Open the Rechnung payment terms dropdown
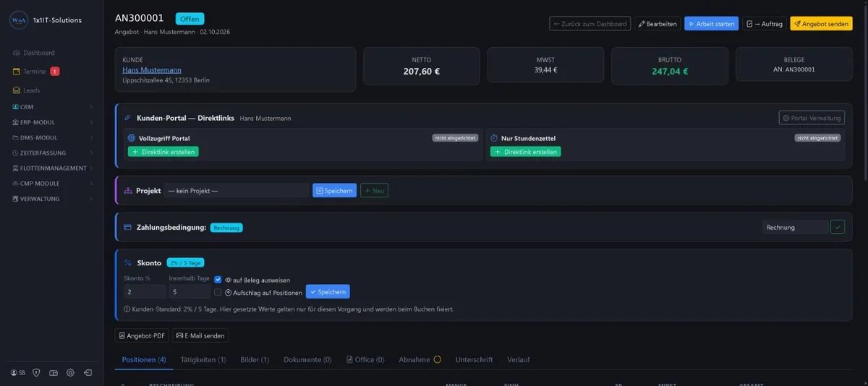The height and width of the screenshot is (386, 868). pos(795,227)
